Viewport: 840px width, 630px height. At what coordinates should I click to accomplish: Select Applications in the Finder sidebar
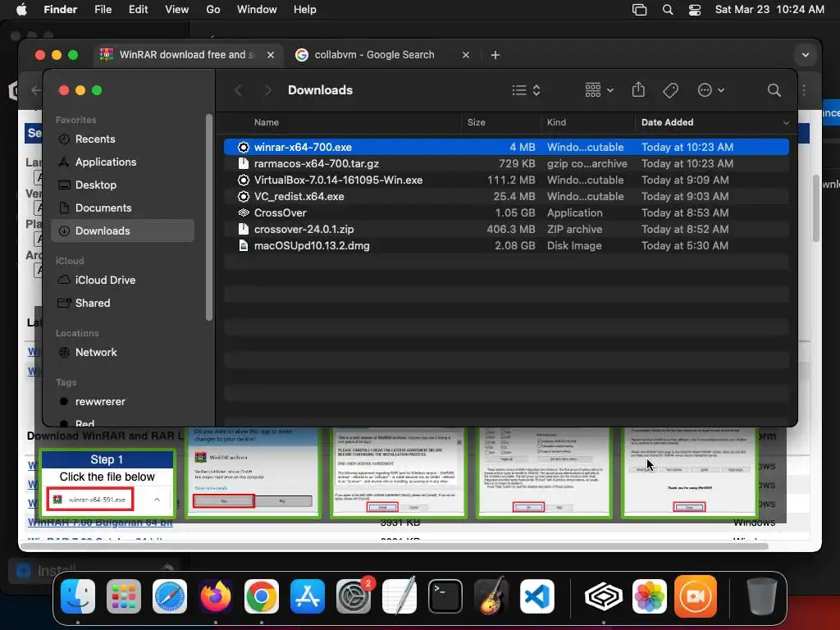pyautogui.click(x=123, y=162)
